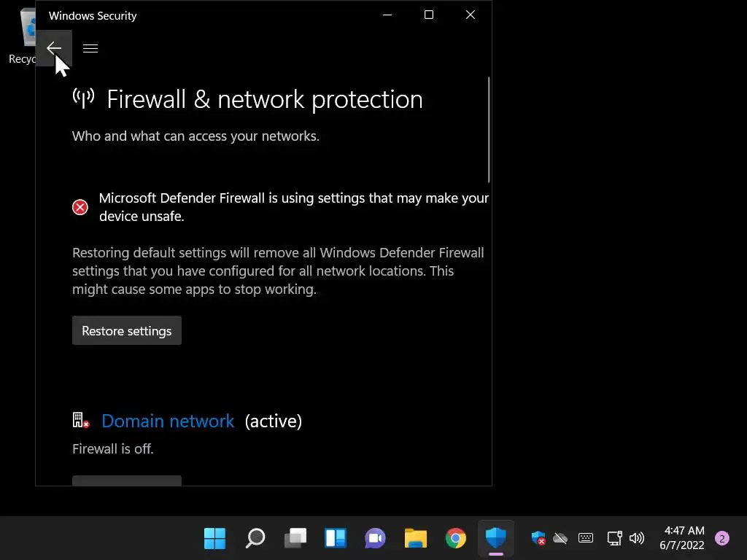Click the Windows Security taskbar shield icon
This screenshot has width=747, height=560.
point(496,539)
